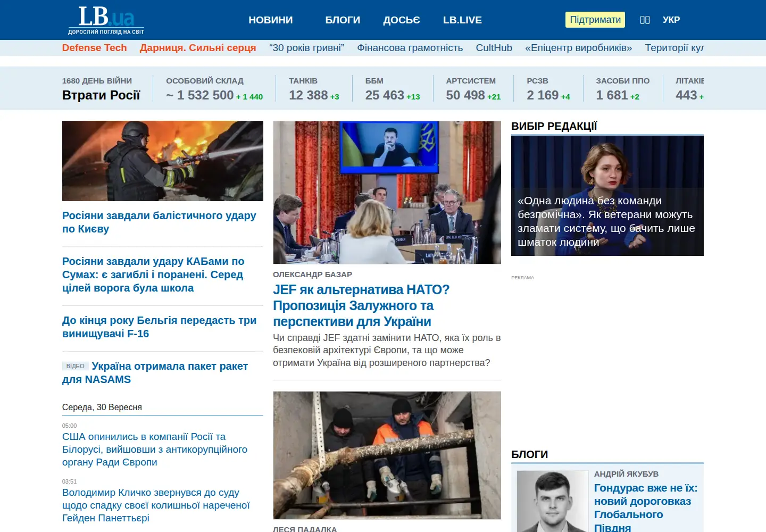Open the grid sections menu icon

tap(645, 20)
